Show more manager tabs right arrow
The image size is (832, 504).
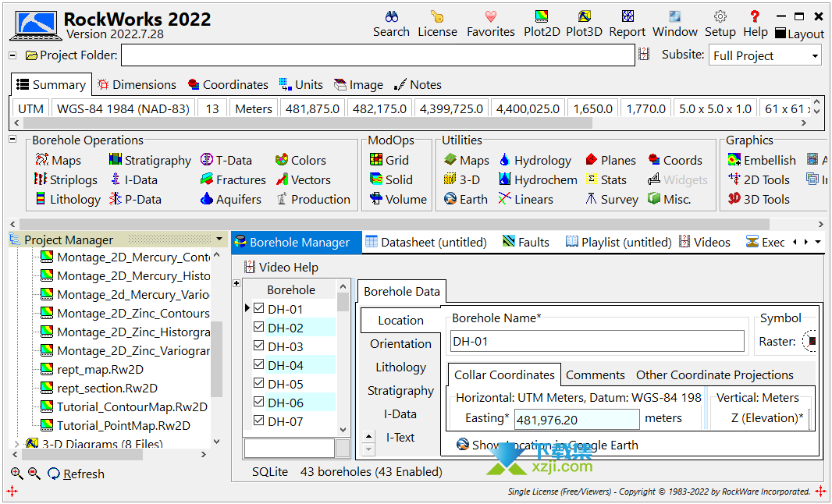click(x=806, y=242)
